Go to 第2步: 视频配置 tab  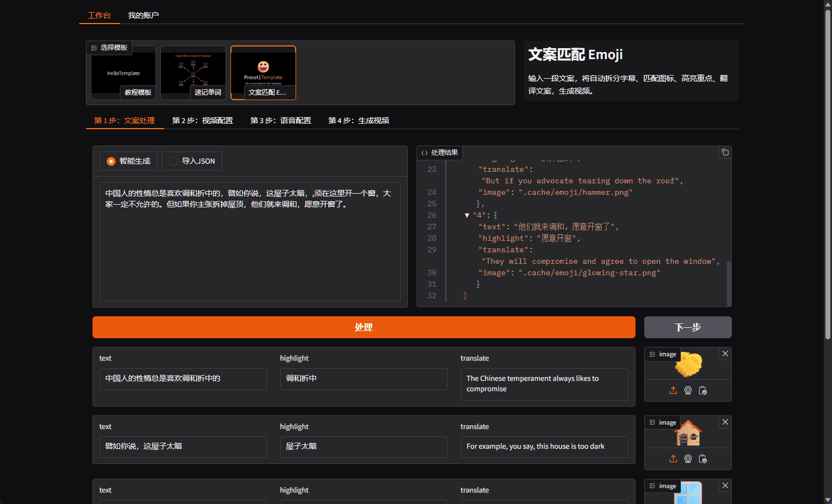click(203, 120)
